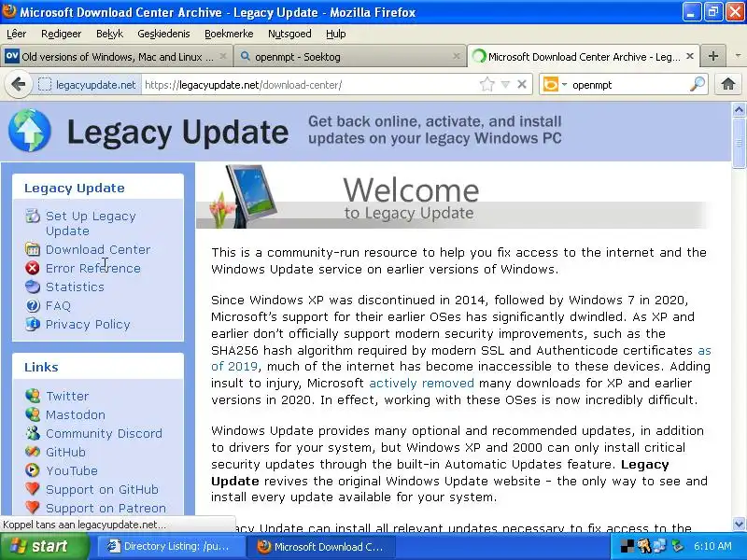Switch to Old versions of Windows tab
The height and width of the screenshot is (560, 747).
coord(116,56)
